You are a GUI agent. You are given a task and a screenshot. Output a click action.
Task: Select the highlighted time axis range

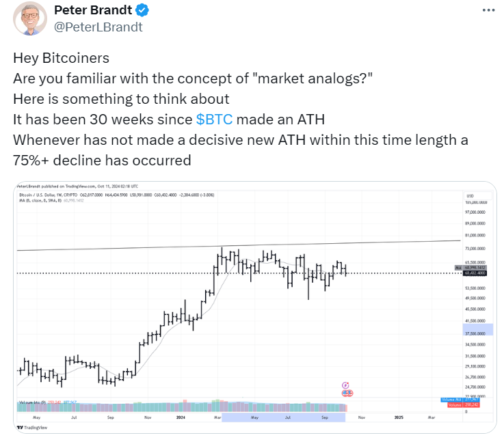click(284, 417)
